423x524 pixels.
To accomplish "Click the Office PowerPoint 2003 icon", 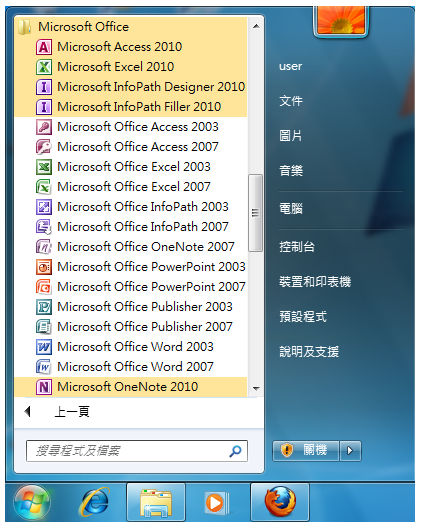I will 44,267.
